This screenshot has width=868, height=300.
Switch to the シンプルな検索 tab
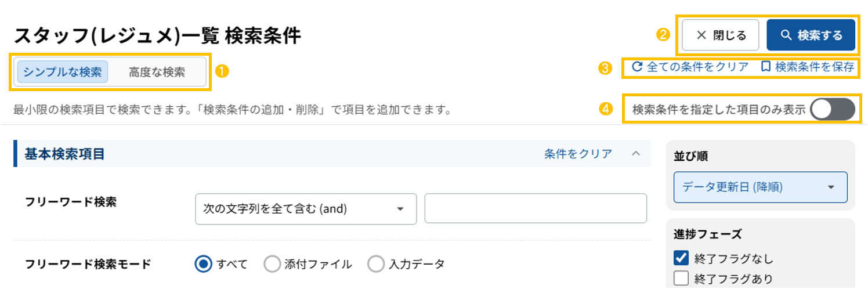tap(63, 73)
